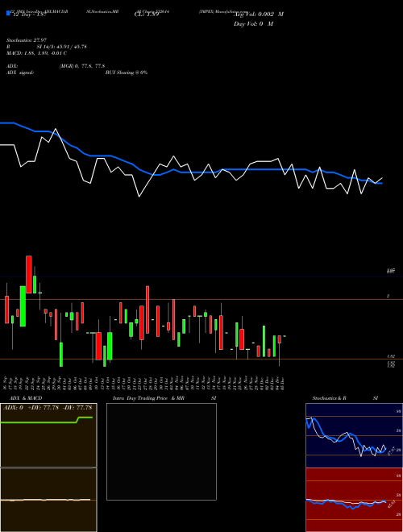Click the 'Avg Vol: 0.002 M' text
Viewport: 403px width, 532px height.
pyautogui.click(x=259, y=15)
